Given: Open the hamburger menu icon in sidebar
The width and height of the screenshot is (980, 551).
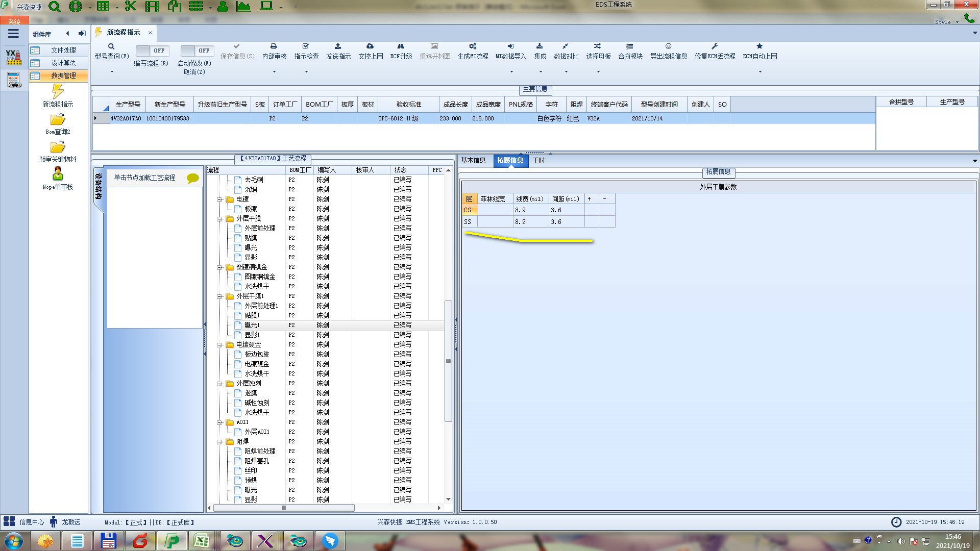Looking at the screenshot, I should pos(14,34).
